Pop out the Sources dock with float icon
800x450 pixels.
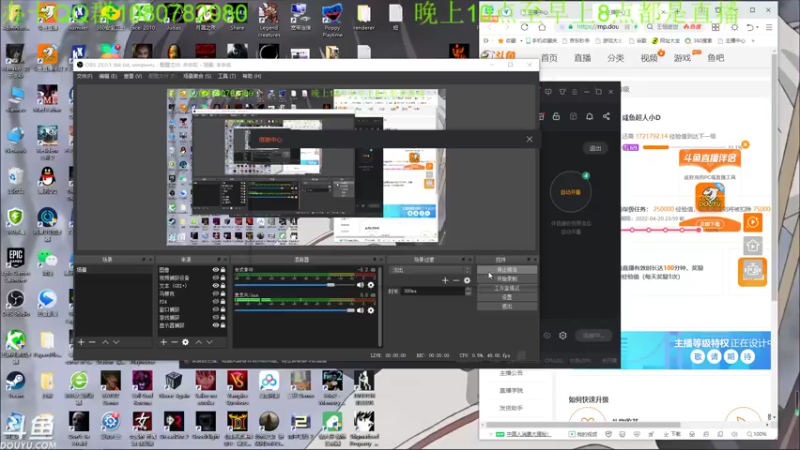pyautogui.click(x=219, y=260)
